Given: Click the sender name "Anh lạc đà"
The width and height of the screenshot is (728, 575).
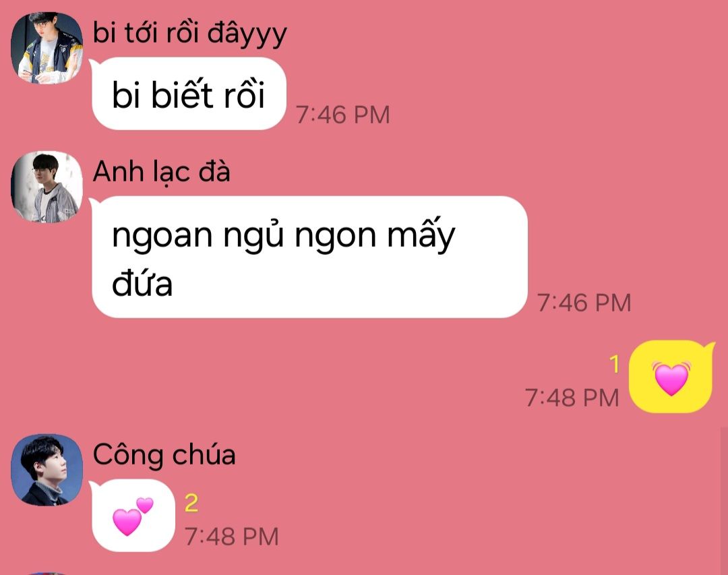Looking at the screenshot, I should (161, 172).
